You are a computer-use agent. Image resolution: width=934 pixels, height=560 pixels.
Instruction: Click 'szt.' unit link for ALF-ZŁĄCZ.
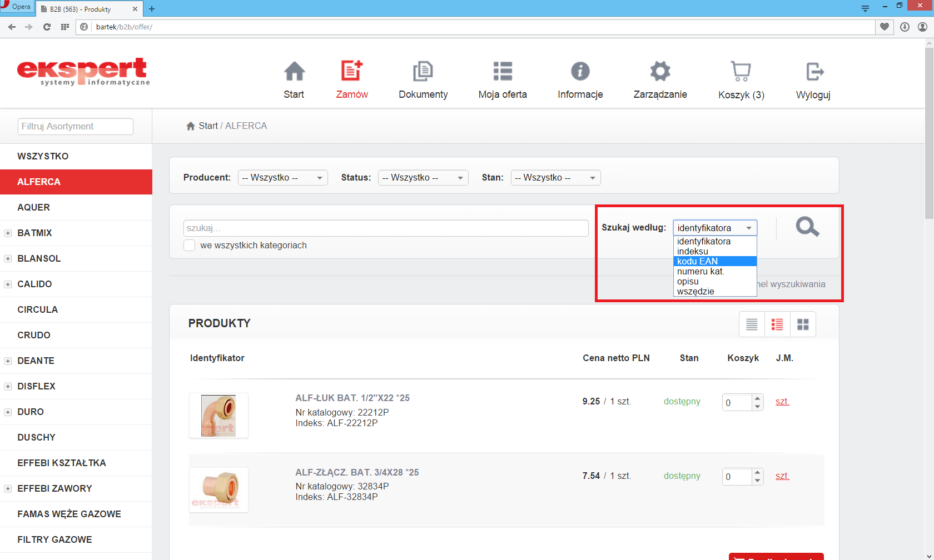click(782, 476)
